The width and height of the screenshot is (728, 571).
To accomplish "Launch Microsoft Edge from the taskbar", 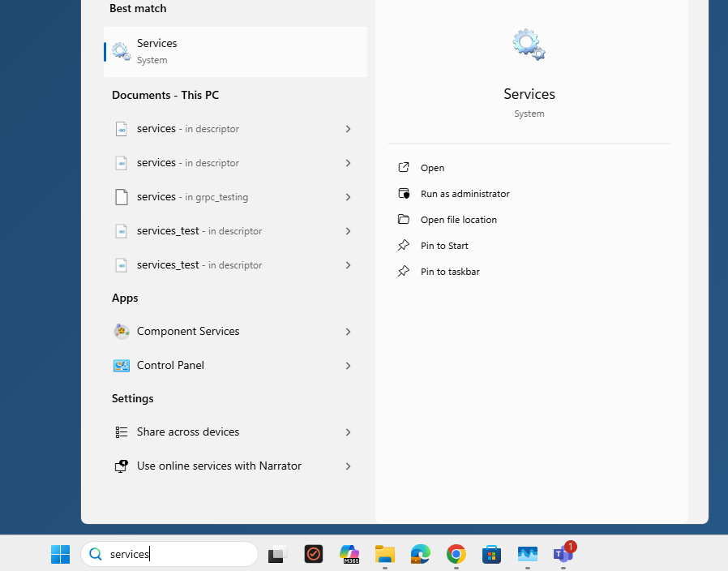I will tap(421, 554).
